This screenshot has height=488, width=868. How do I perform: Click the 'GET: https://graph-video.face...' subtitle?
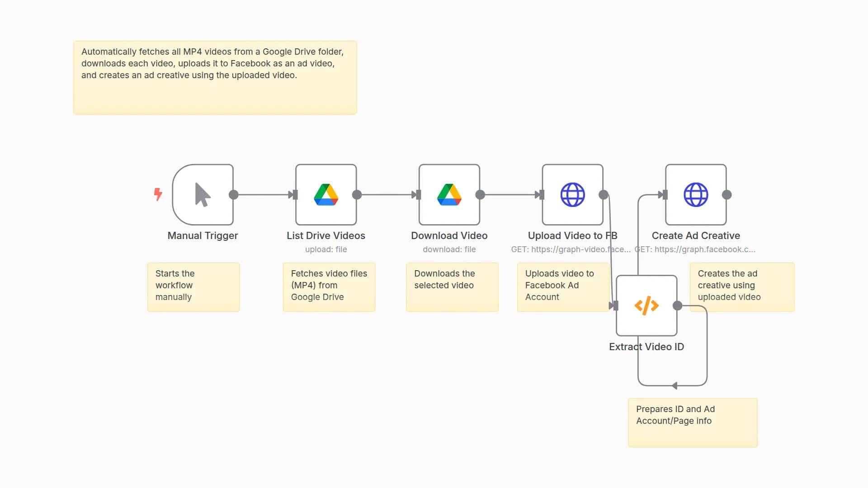pos(571,249)
